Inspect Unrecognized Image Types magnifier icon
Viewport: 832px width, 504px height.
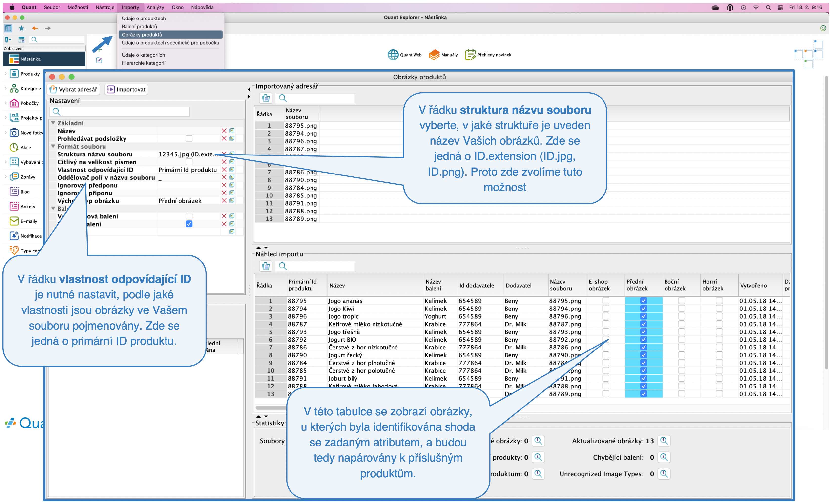(x=664, y=474)
